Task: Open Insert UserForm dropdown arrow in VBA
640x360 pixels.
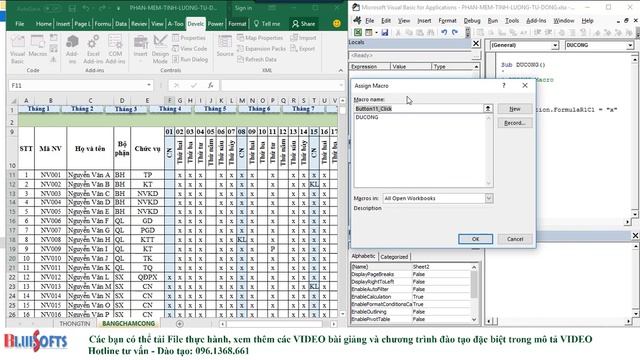Action: click(376, 33)
